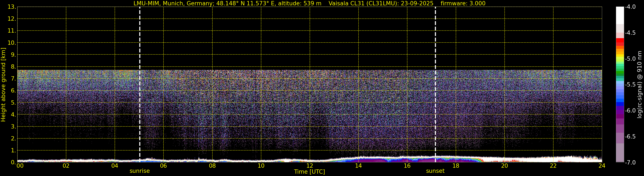
Task: Select the '8.' tick on the height axis
Action: (x=13, y=66)
